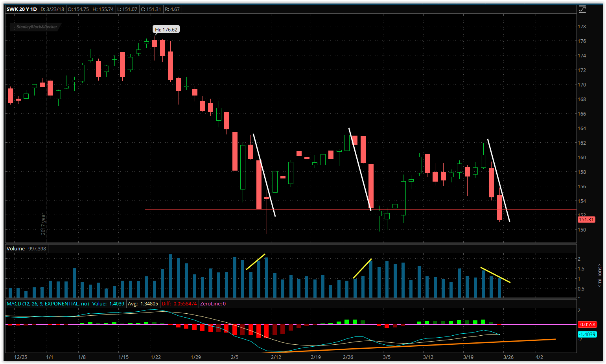
Task: Click the cyan -1.4039 MACD axis tag
Action: click(x=587, y=334)
